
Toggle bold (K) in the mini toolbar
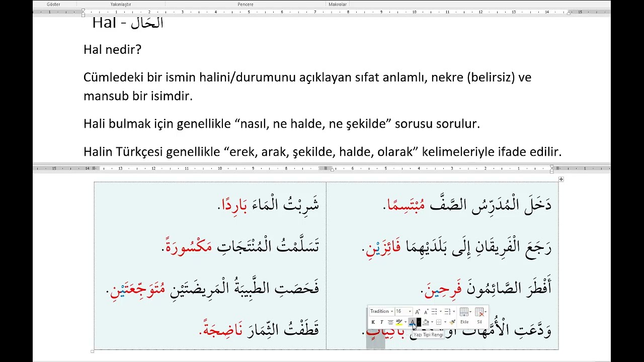pos(373,322)
